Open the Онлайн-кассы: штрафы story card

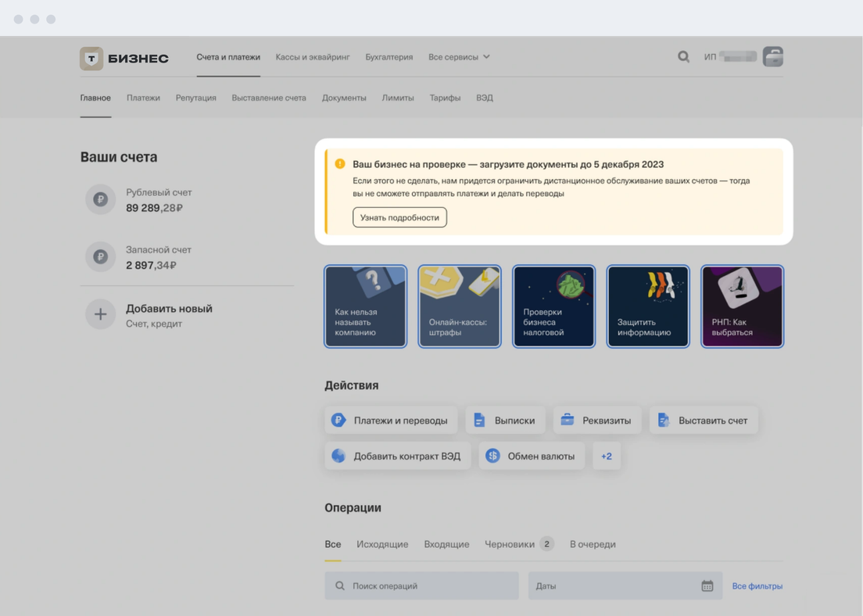tap(460, 306)
